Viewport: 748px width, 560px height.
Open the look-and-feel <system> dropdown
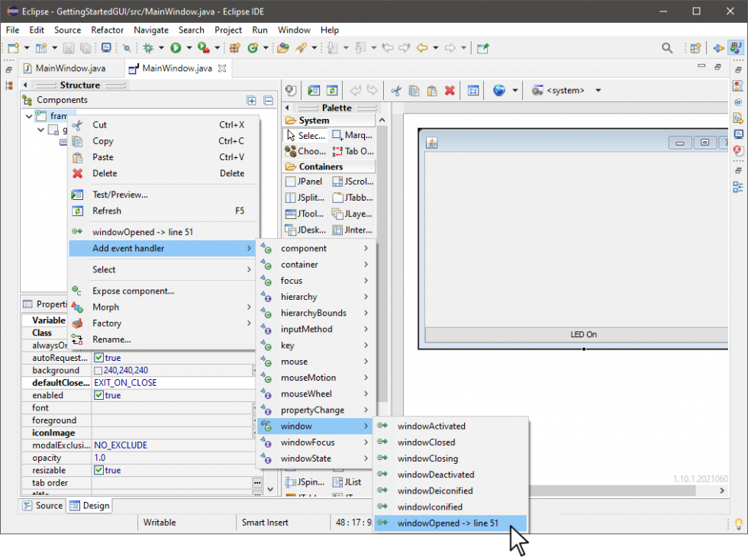[x=598, y=90]
